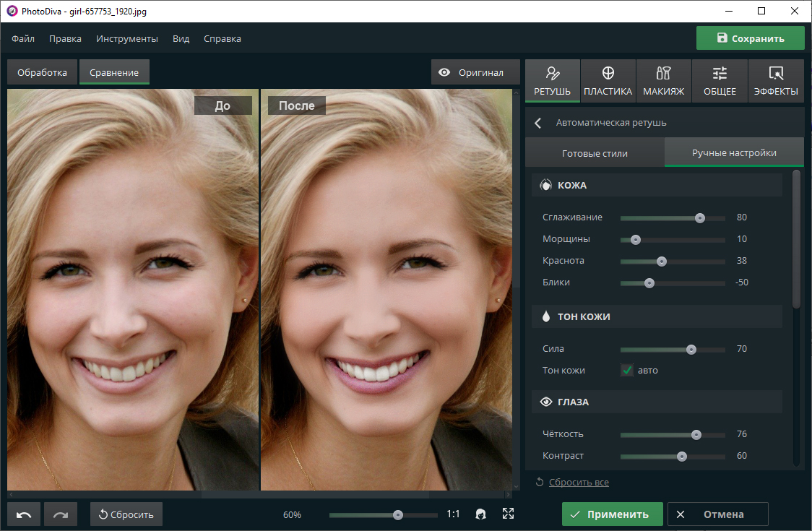The width and height of the screenshot is (812, 531).
Task: Switch to Готовые стили tab
Action: pos(595,153)
